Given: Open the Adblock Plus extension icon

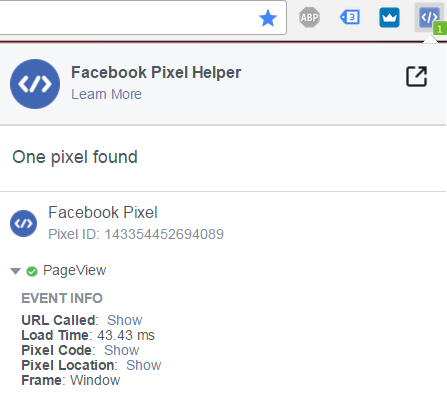Looking at the screenshot, I should 309,17.
